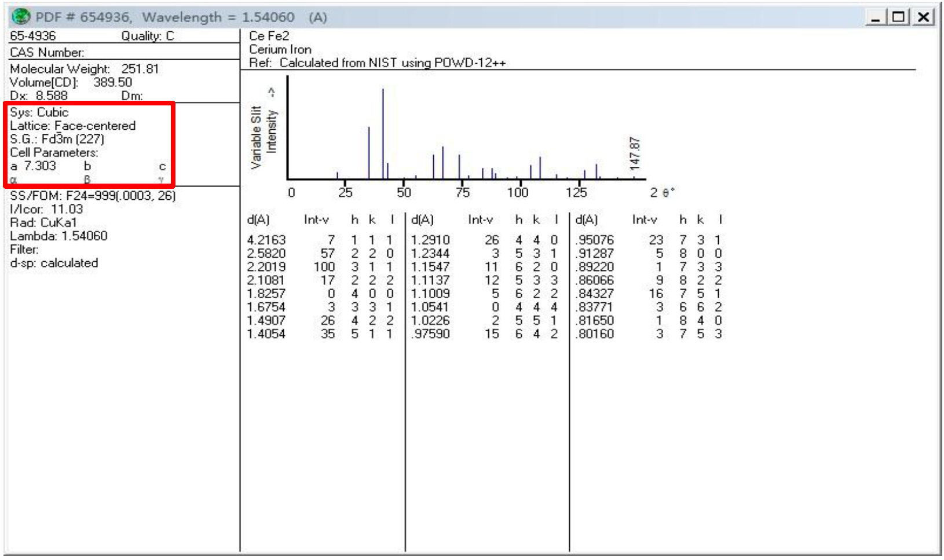Select the space group Fd3m (227) text
This screenshot has width=944, height=560.
click(x=73, y=139)
